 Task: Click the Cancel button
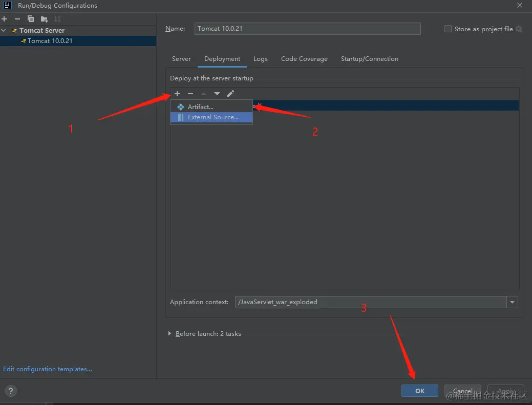pyautogui.click(x=462, y=391)
